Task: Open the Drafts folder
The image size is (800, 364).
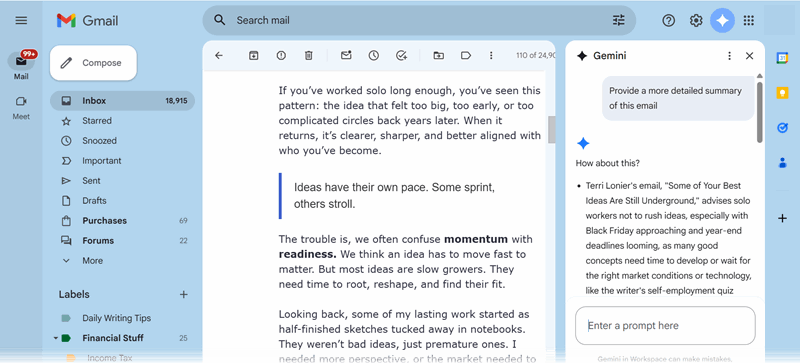Action: pos(122,201)
